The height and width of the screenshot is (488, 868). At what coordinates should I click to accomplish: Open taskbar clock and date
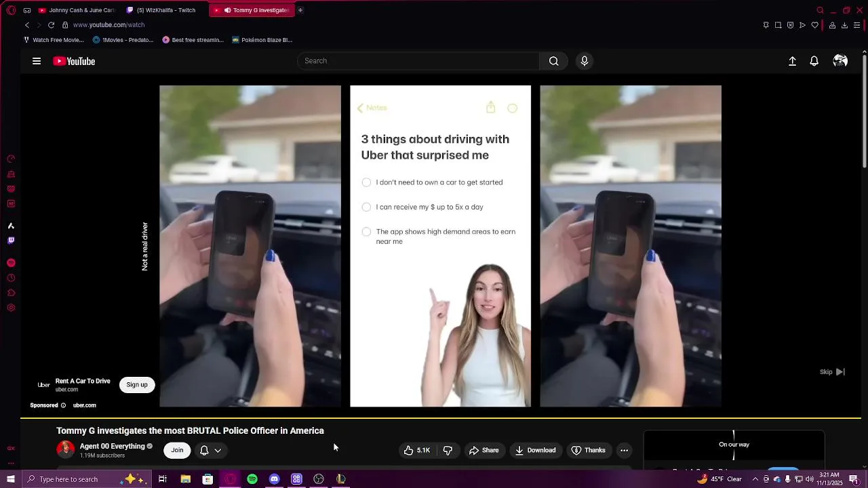[x=831, y=479]
